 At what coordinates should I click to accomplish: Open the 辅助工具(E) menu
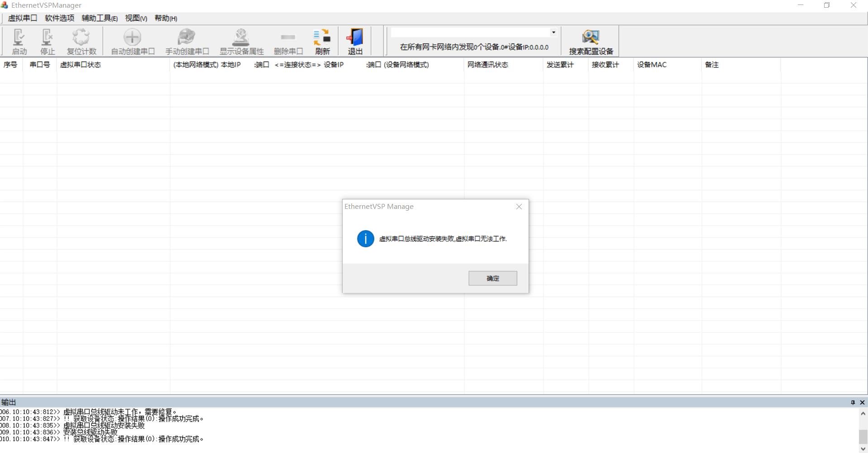coord(100,18)
